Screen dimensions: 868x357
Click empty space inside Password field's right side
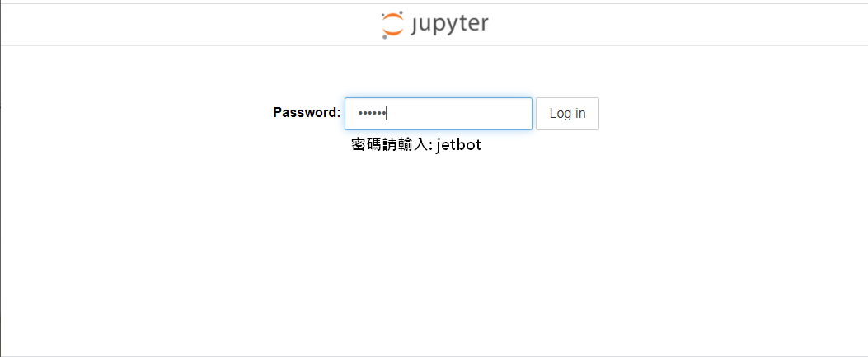click(471, 114)
